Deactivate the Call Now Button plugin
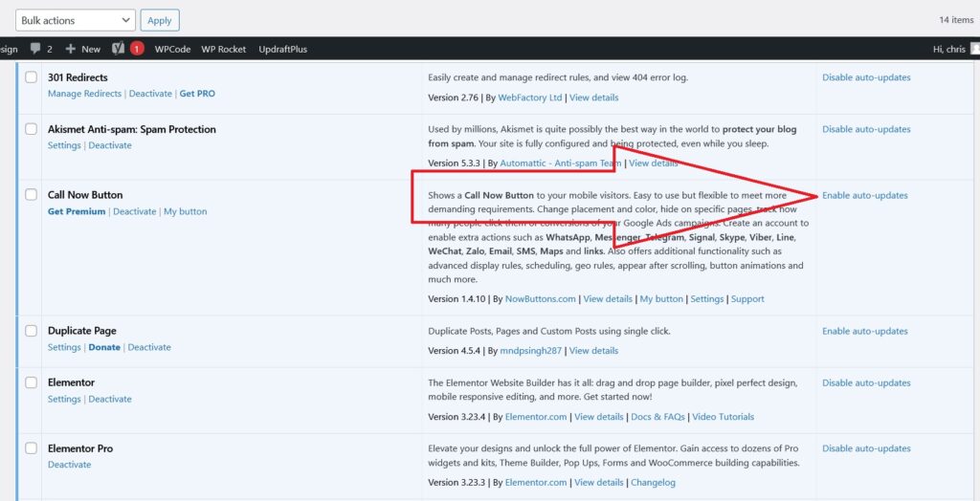 point(134,211)
